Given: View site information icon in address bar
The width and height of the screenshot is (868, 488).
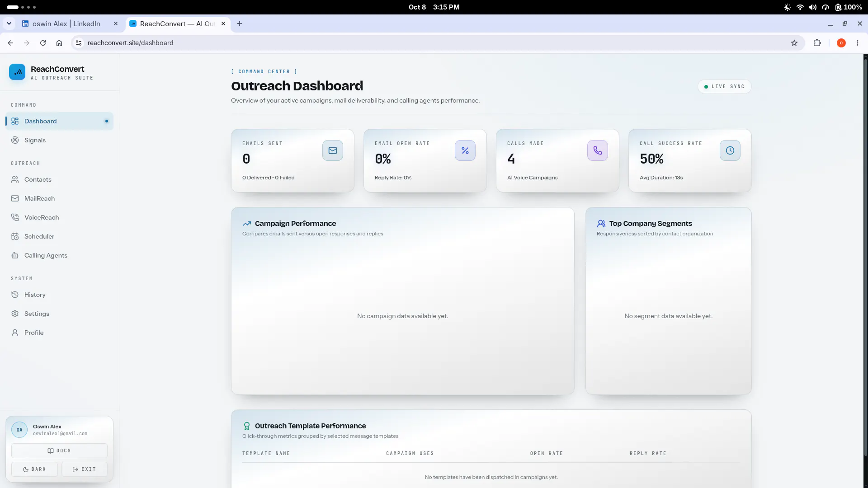Looking at the screenshot, I should pos(79,43).
